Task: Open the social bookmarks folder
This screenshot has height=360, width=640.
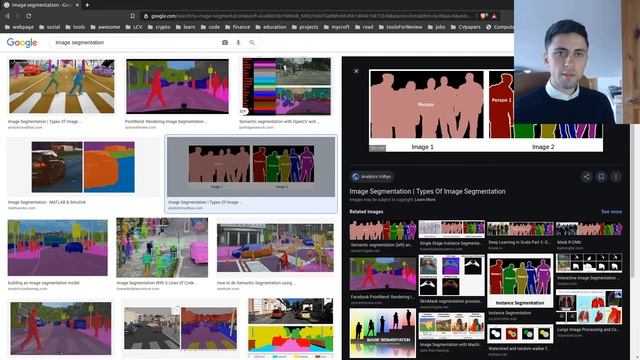Action: click(49, 27)
